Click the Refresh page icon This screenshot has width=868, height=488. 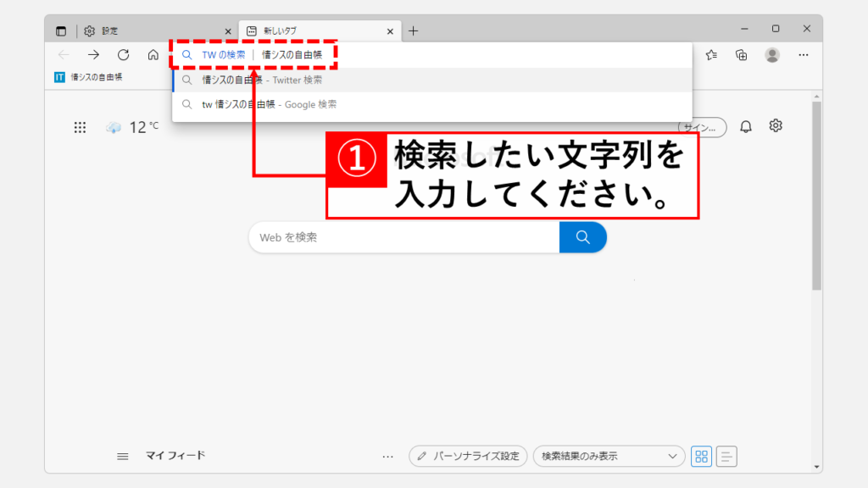coord(123,55)
